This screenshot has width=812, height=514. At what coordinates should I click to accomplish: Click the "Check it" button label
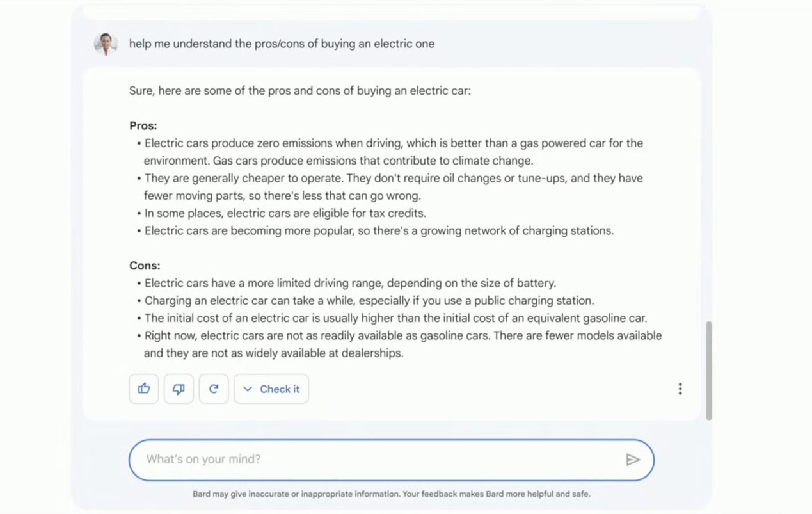coord(280,389)
